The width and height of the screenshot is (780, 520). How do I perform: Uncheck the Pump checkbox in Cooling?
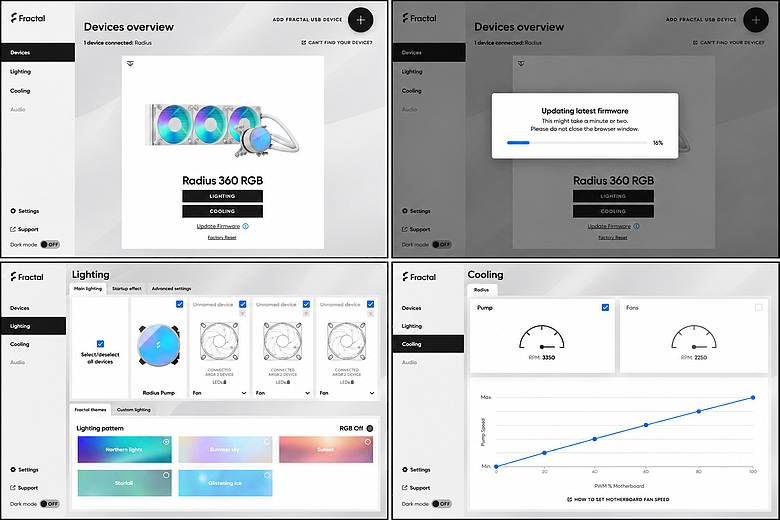605,308
